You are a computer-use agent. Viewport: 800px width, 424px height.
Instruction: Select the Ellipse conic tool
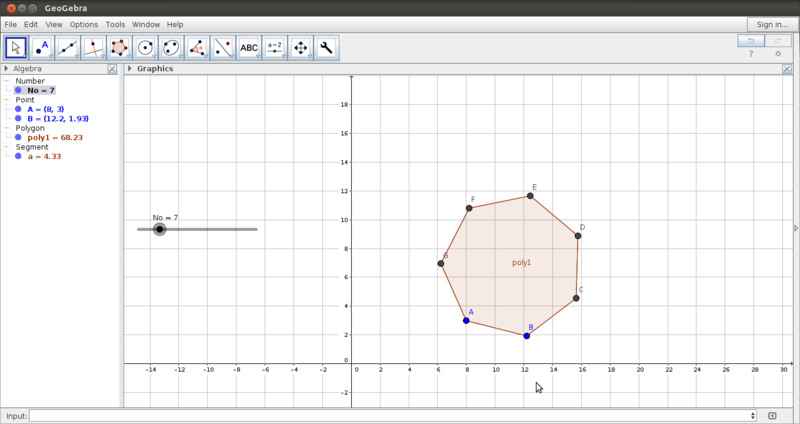(x=171, y=48)
